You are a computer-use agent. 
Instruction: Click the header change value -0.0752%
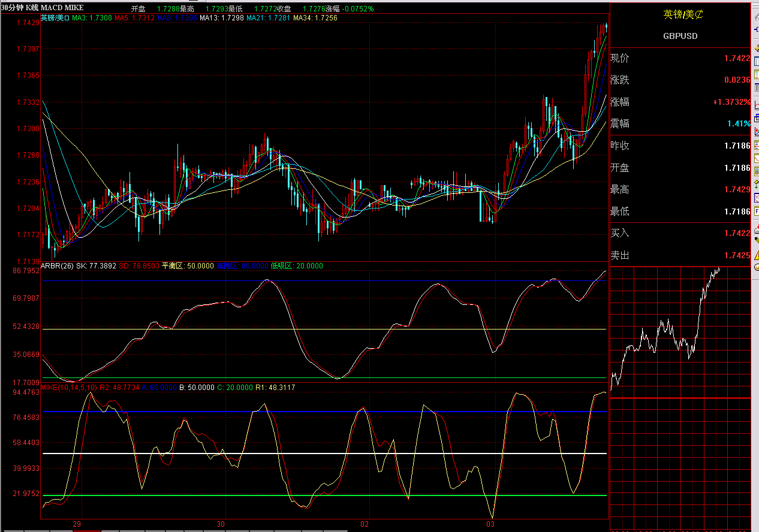357,9
